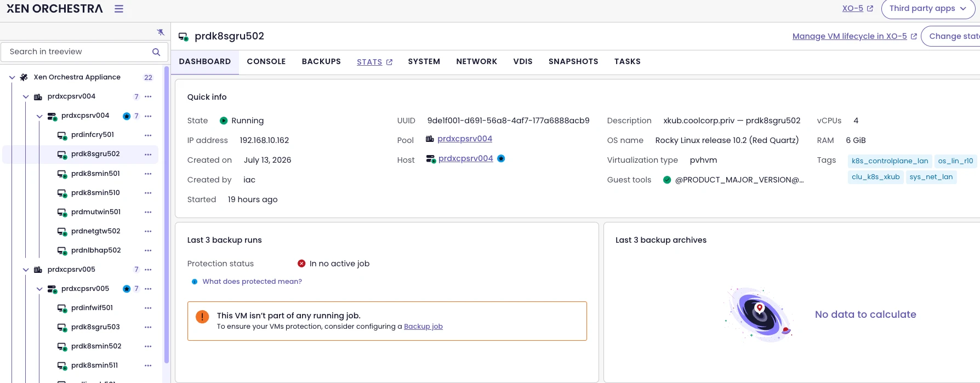Open the VDIs tab

pos(523,62)
